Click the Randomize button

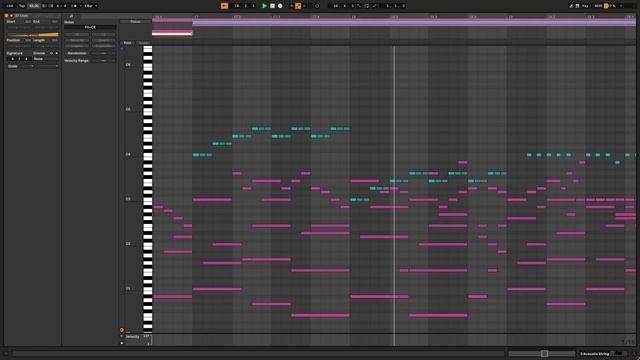[x=77, y=53]
